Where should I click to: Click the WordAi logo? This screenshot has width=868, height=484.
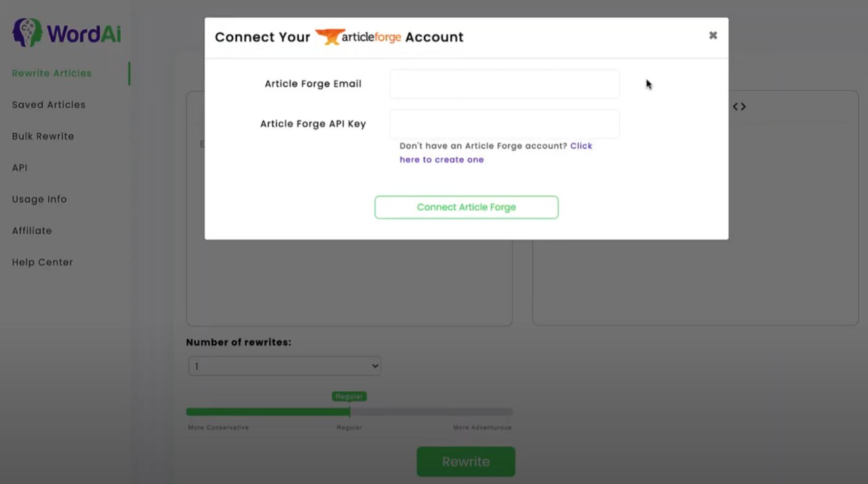[x=65, y=31]
